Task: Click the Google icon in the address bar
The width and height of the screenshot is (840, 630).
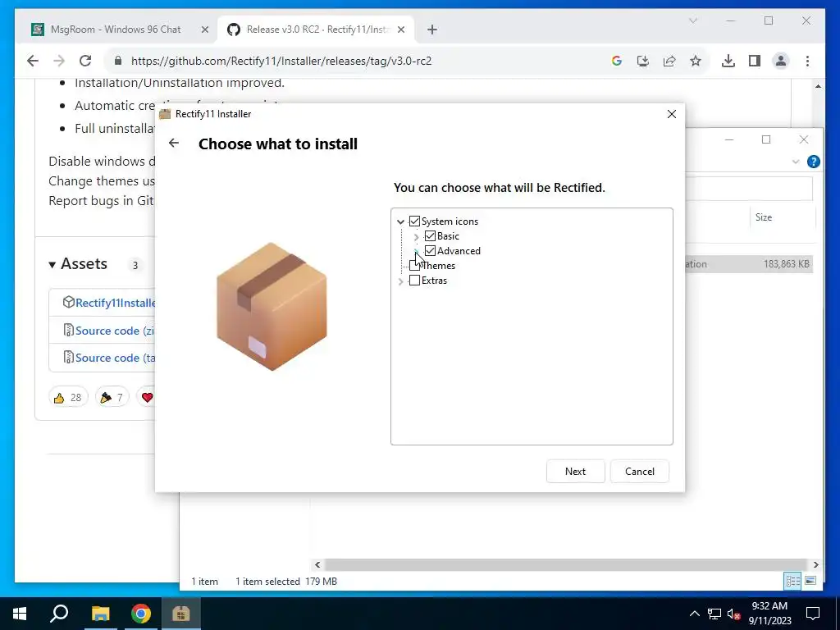Action: [x=617, y=61]
